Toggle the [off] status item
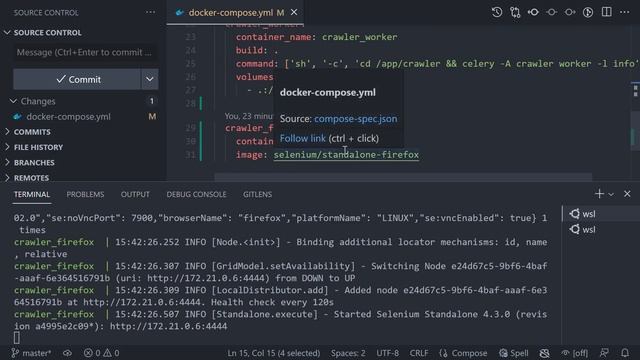Viewport: 640px width, 360px height. (x=575, y=353)
